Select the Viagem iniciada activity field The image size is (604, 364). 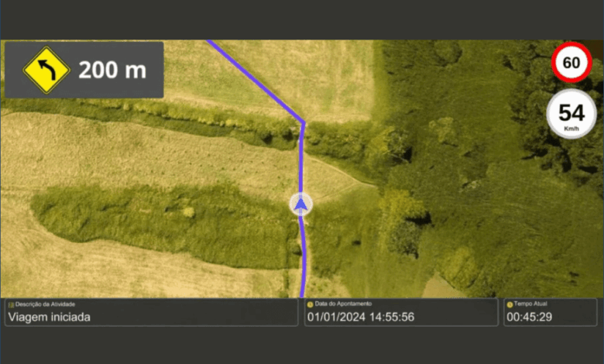pyautogui.click(x=151, y=312)
